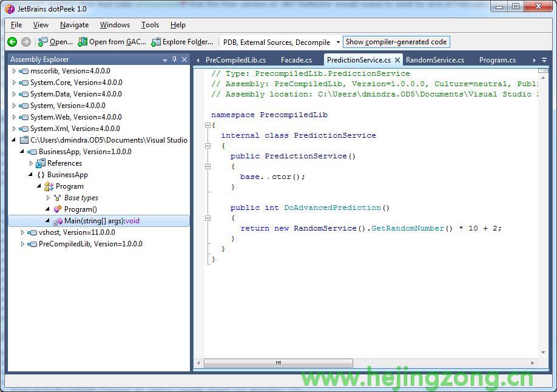Click the grey Navigate Forward arrow icon
The width and height of the screenshot is (557, 392).
click(26, 42)
